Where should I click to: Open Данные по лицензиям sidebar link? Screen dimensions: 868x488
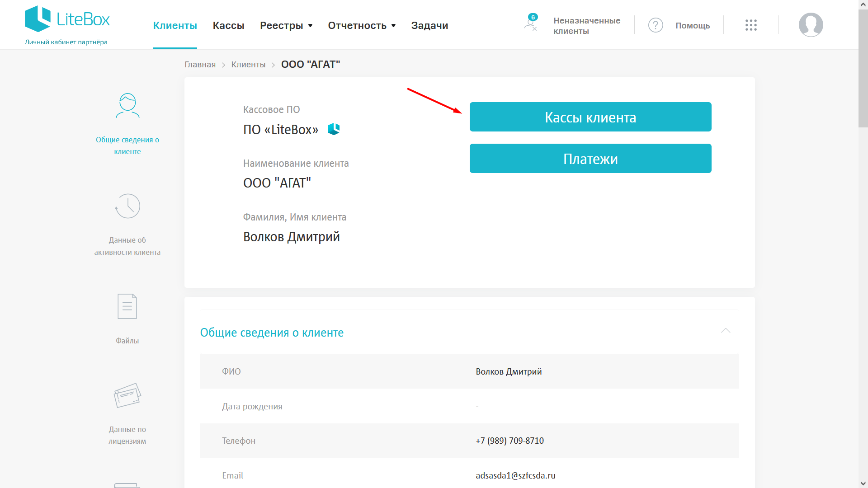coord(127,435)
